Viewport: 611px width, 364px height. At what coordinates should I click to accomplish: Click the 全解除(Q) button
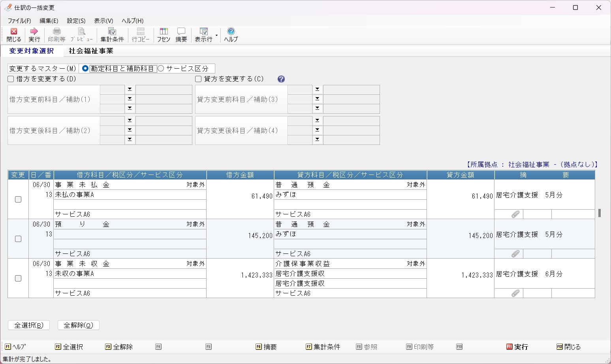pyautogui.click(x=78, y=325)
